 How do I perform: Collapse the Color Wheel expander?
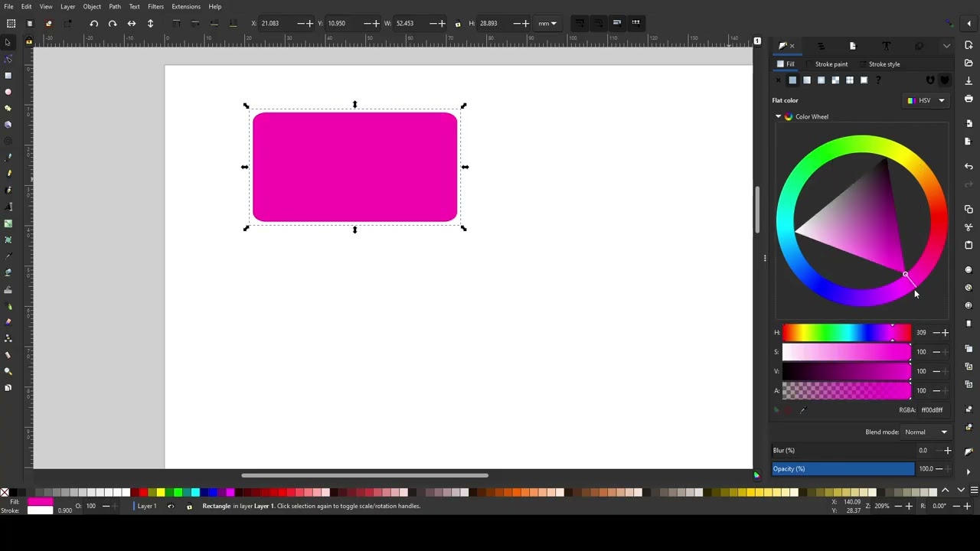[x=779, y=117]
